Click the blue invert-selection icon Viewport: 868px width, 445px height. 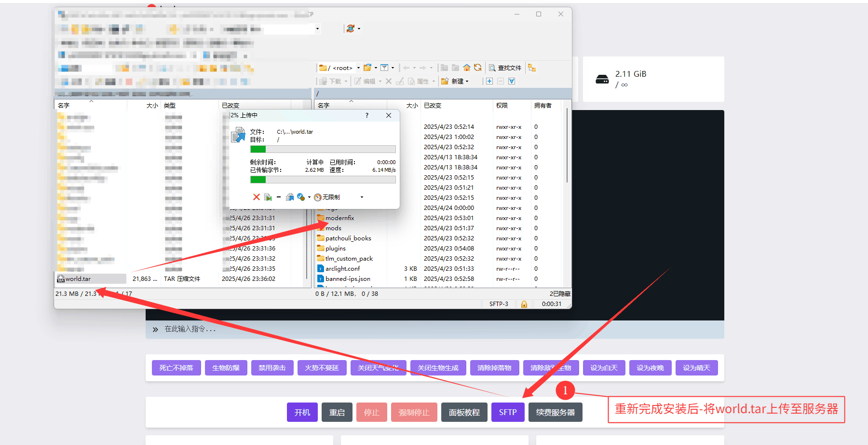(512, 81)
